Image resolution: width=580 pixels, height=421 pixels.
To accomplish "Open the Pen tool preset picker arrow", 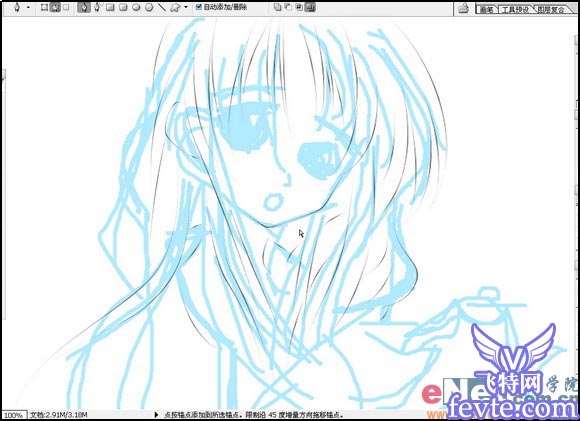I will [28, 7].
